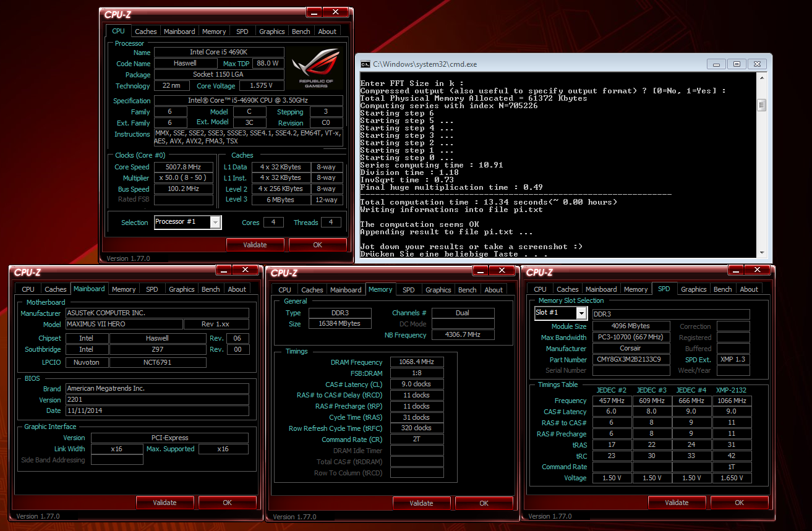Open Memory tab in top CPU-Z window
The width and height of the screenshot is (812, 531).
click(x=214, y=32)
